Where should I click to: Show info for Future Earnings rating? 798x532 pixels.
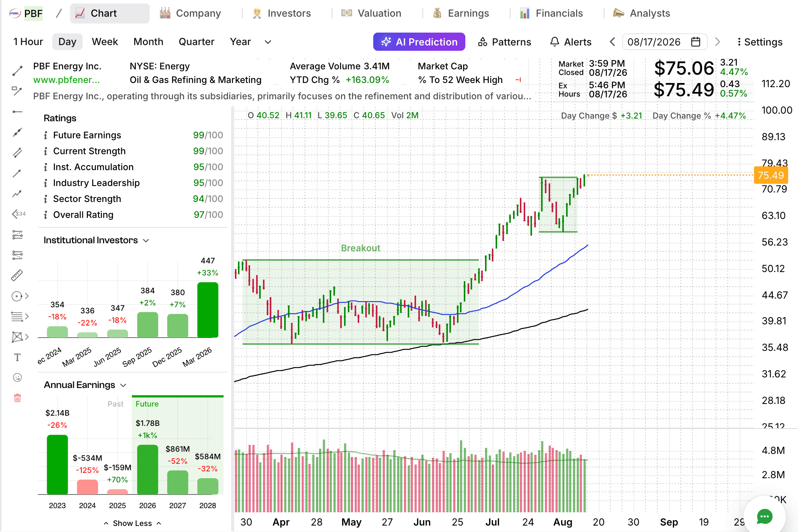point(45,135)
